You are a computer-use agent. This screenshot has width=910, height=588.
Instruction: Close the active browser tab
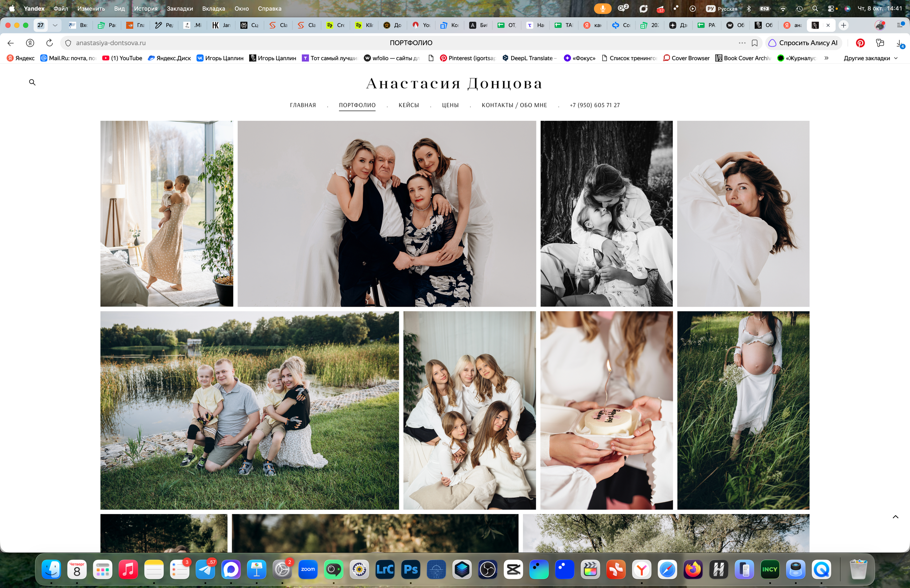pos(828,25)
